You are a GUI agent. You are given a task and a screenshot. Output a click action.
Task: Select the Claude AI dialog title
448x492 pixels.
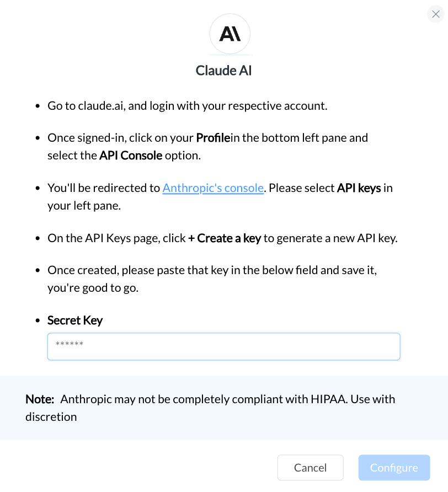tap(223, 71)
